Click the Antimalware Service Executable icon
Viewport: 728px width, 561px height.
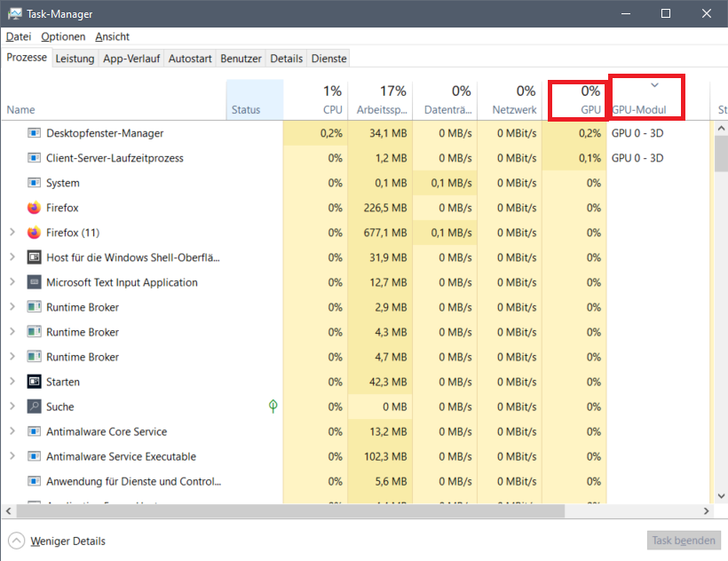(34, 456)
